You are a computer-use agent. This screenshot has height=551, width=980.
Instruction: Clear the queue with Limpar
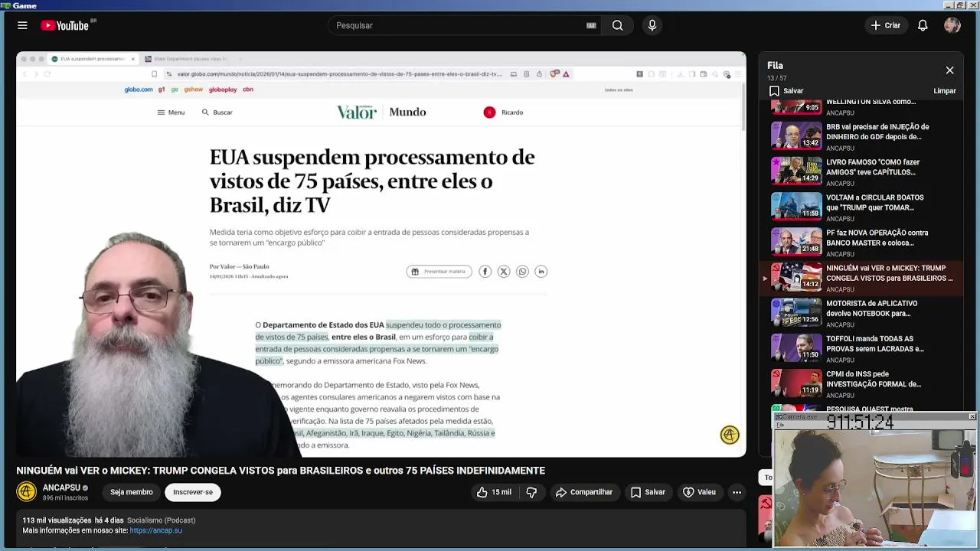pyautogui.click(x=945, y=91)
